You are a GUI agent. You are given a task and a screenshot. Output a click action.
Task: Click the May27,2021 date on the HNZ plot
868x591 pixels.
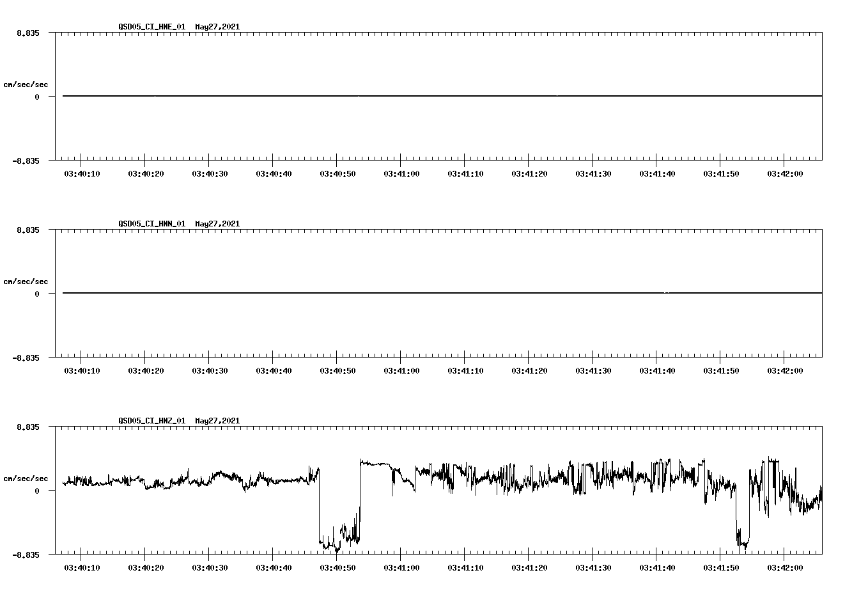tap(217, 421)
